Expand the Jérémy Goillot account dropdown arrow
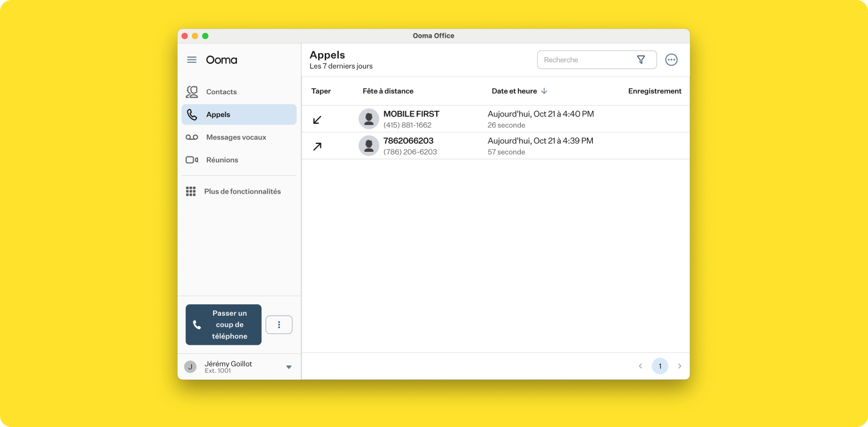 click(x=289, y=367)
